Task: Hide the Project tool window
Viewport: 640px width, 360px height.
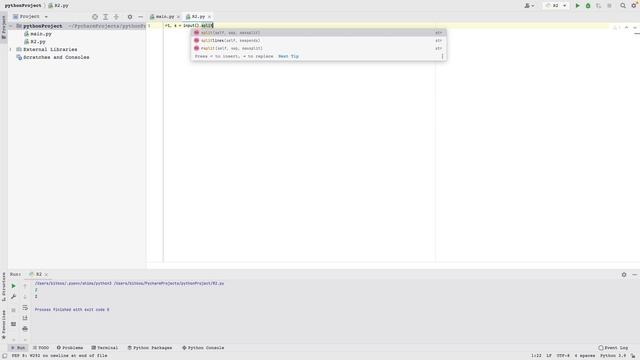Action: click(140, 17)
